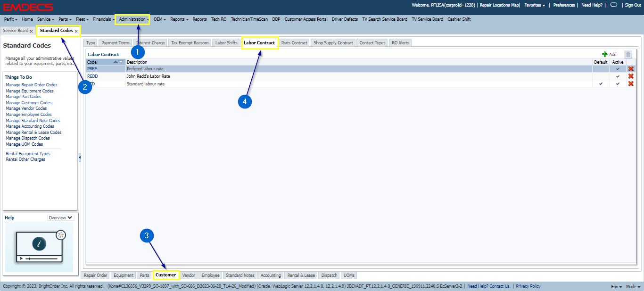The height and width of the screenshot is (291, 644).
Task: Switch to the Parts Contract tab
Action: tap(294, 42)
